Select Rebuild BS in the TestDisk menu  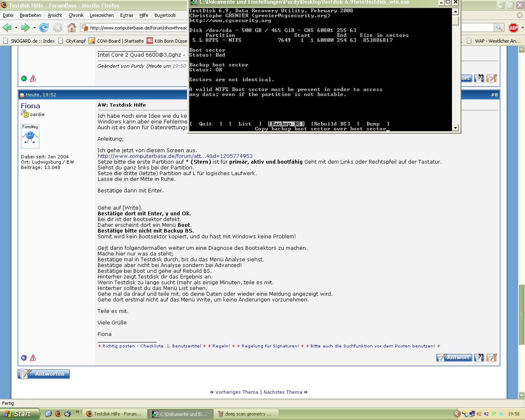pos(330,124)
